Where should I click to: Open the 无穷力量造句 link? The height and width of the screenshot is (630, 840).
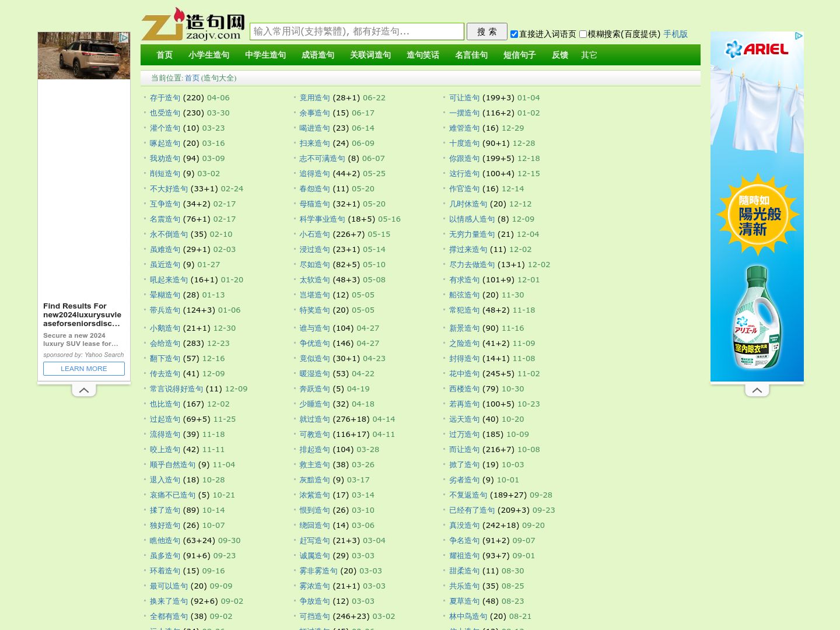point(472,234)
